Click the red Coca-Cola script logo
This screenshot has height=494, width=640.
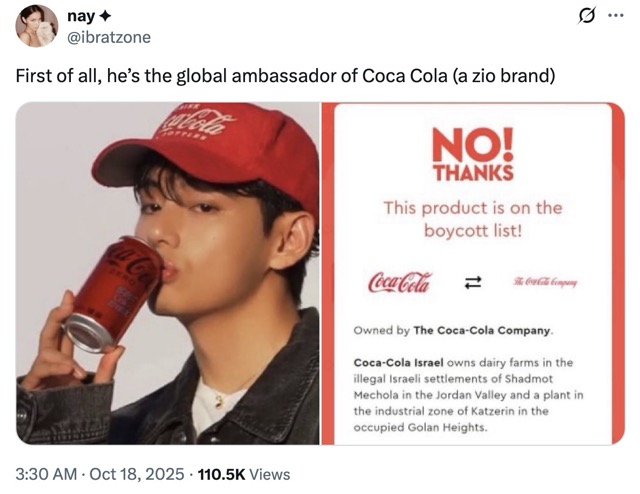tap(400, 281)
